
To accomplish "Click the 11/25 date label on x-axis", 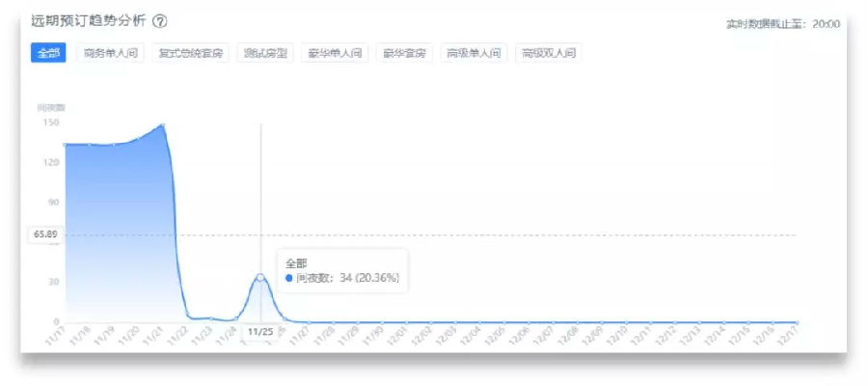I will [x=260, y=332].
